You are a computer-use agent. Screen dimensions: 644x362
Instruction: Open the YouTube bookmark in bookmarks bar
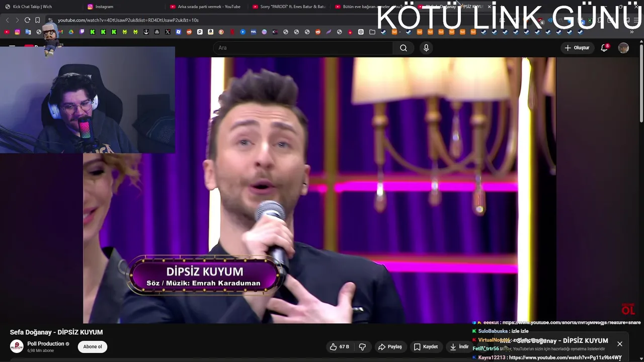(x=7, y=32)
